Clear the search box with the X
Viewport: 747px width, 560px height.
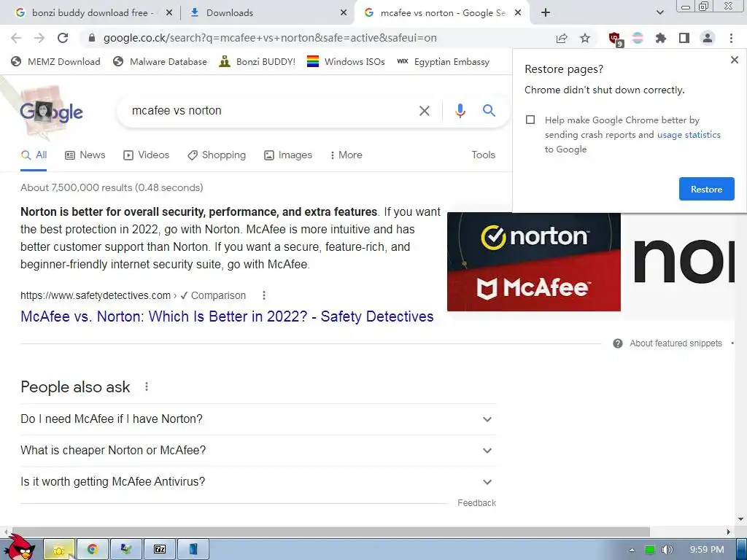(x=425, y=111)
